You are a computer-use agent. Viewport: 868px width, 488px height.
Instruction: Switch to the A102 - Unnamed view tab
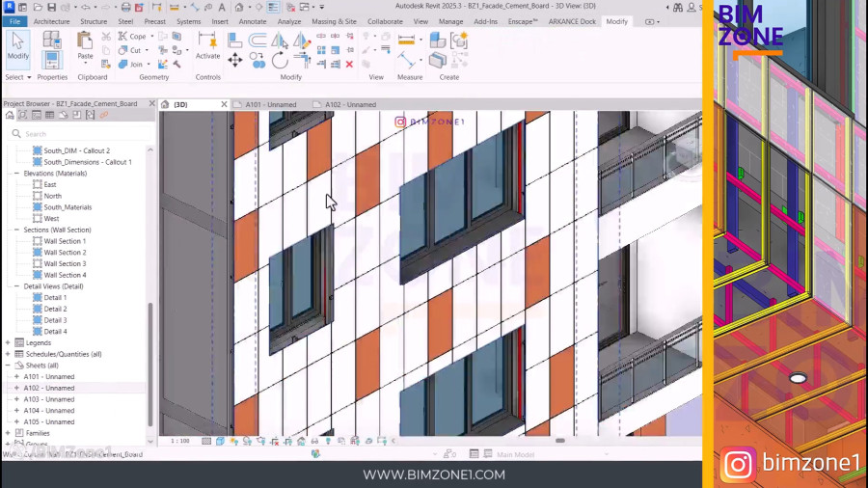coord(350,104)
